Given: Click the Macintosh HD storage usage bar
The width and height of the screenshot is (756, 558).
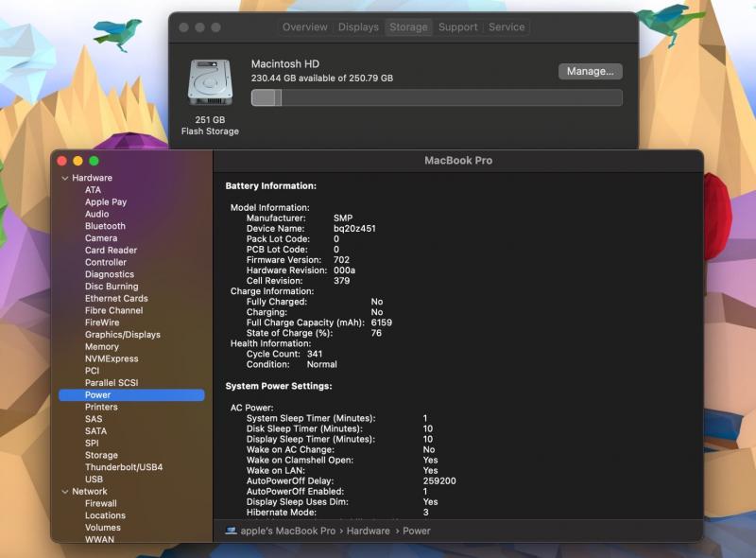Looking at the screenshot, I should (437, 97).
